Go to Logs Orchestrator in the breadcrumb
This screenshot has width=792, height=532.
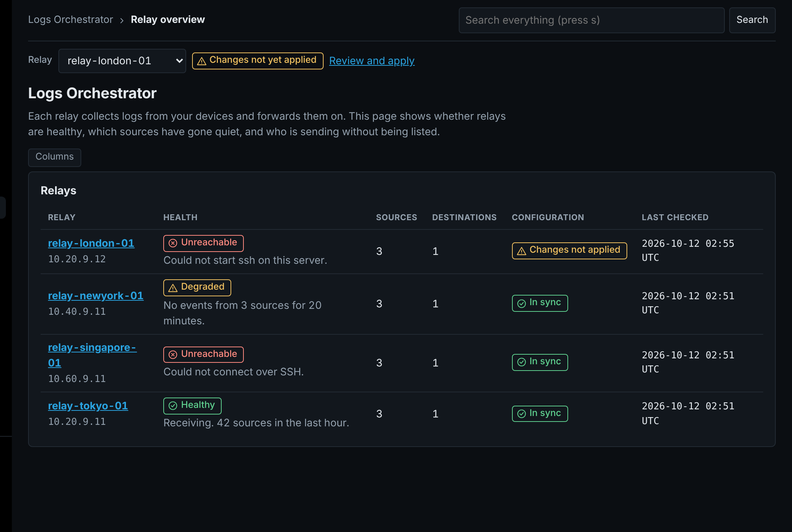coord(71,20)
